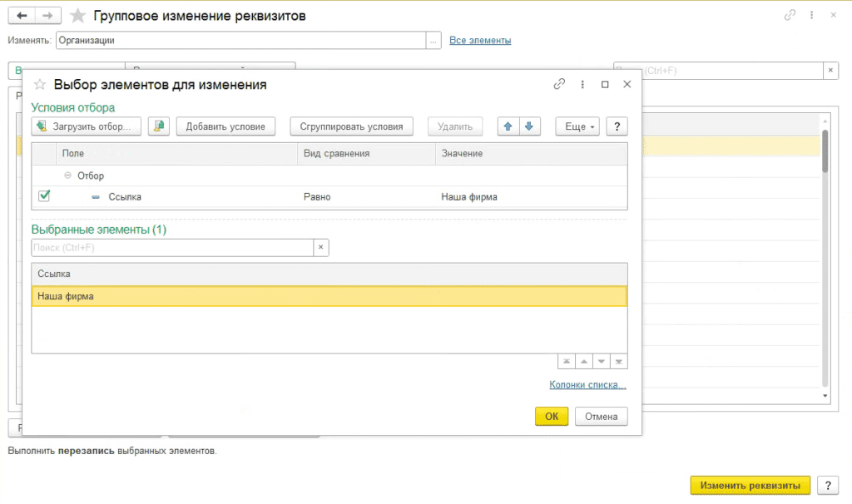Viewport: 852px width, 504px height.
Task: Copy link via the dialog chain icon
Action: pyautogui.click(x=559, y=84)
